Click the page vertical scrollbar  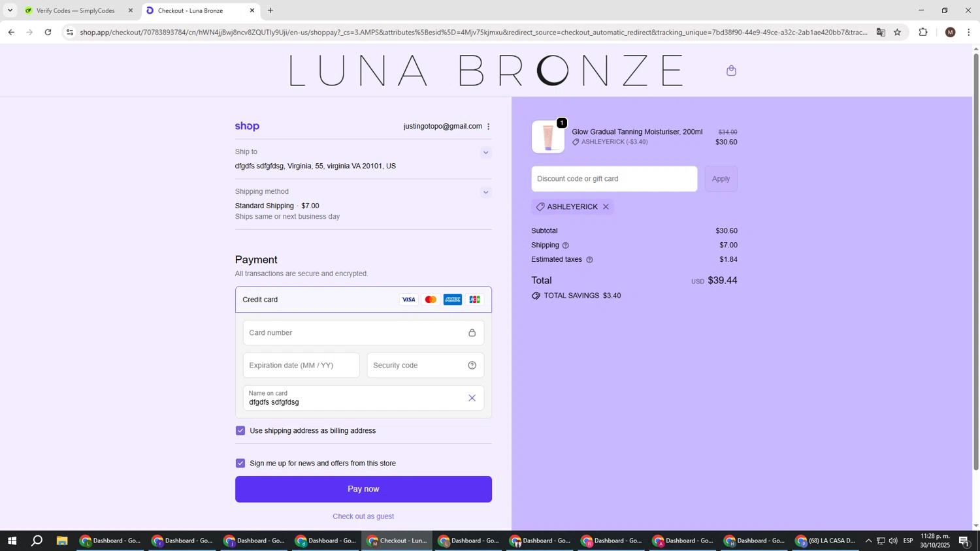[976, 261]
